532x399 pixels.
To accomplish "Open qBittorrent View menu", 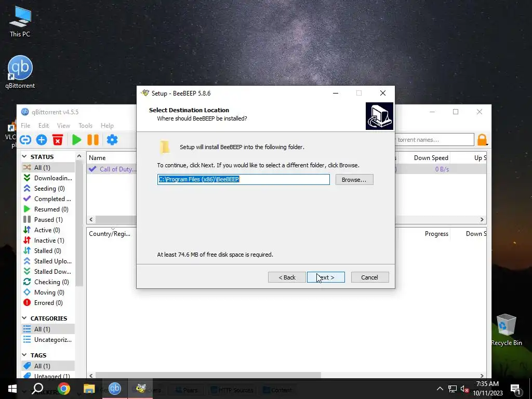I will point(63,126).
